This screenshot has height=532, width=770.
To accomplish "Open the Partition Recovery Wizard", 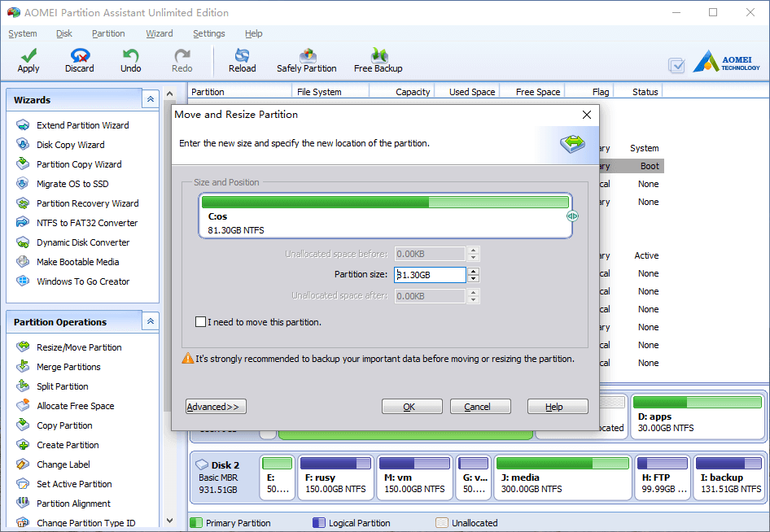I will [87, 203].
